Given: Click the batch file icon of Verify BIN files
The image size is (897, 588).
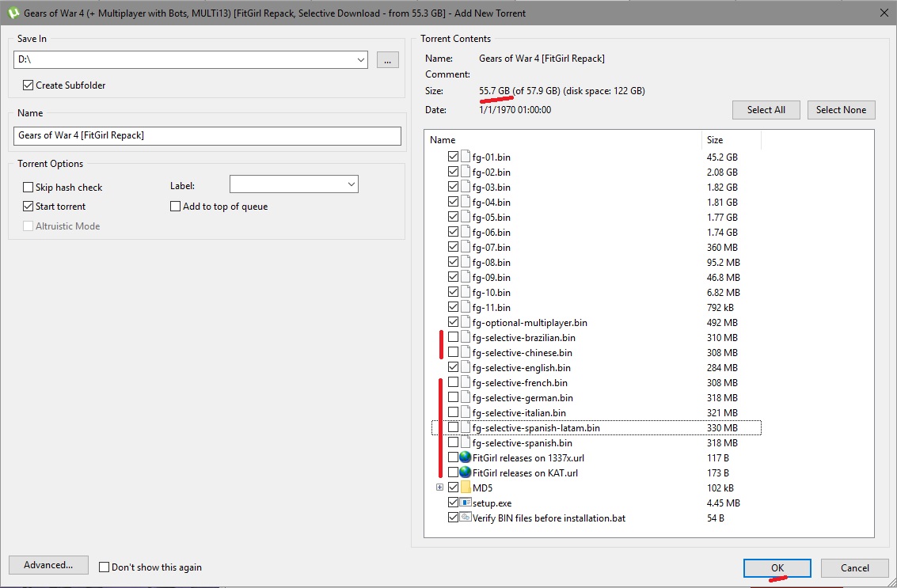Looking at the screenshot, I should tap(466, 518).
